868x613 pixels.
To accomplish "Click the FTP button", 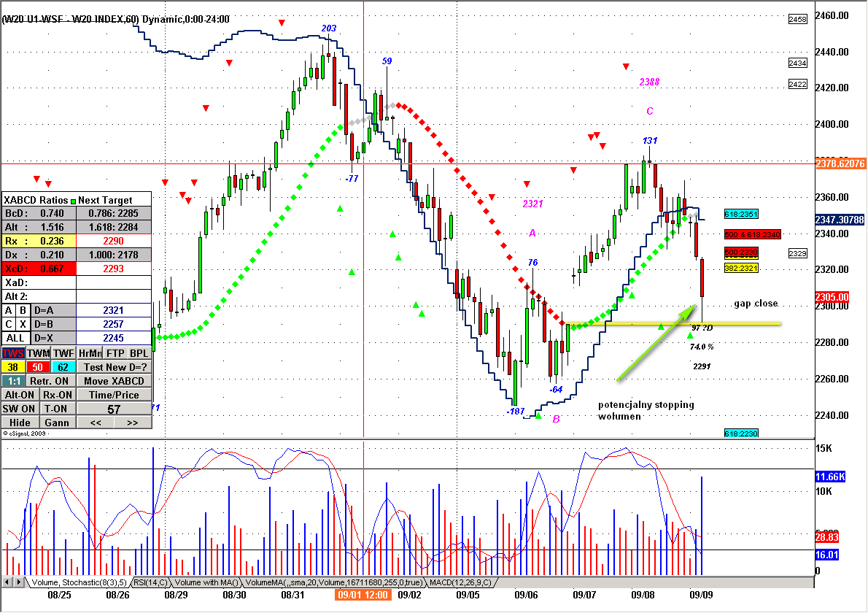I will 115,352.
